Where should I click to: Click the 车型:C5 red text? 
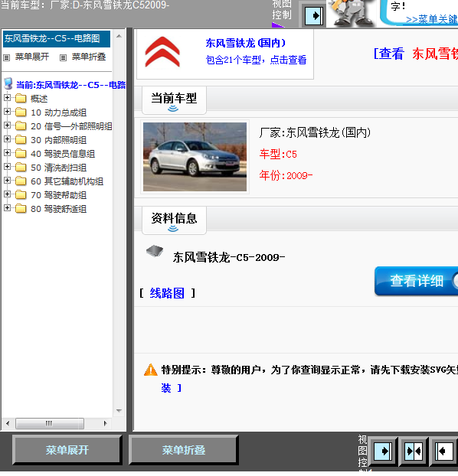click(x=278, y=155)
